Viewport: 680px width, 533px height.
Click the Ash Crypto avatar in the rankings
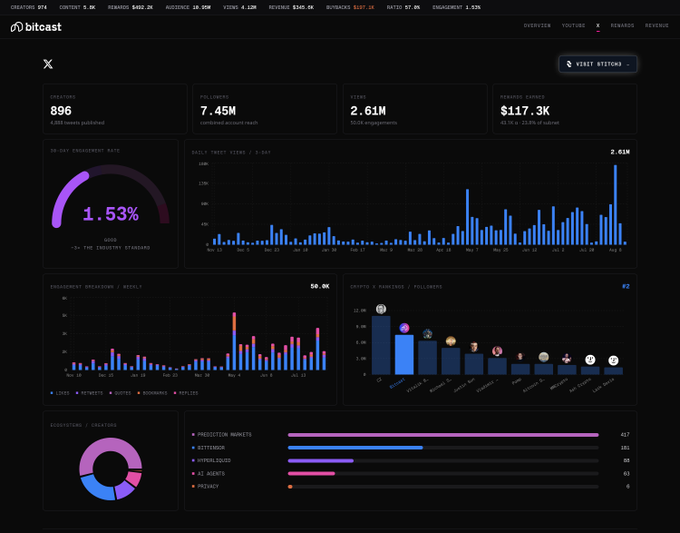(x=590, y=360)
